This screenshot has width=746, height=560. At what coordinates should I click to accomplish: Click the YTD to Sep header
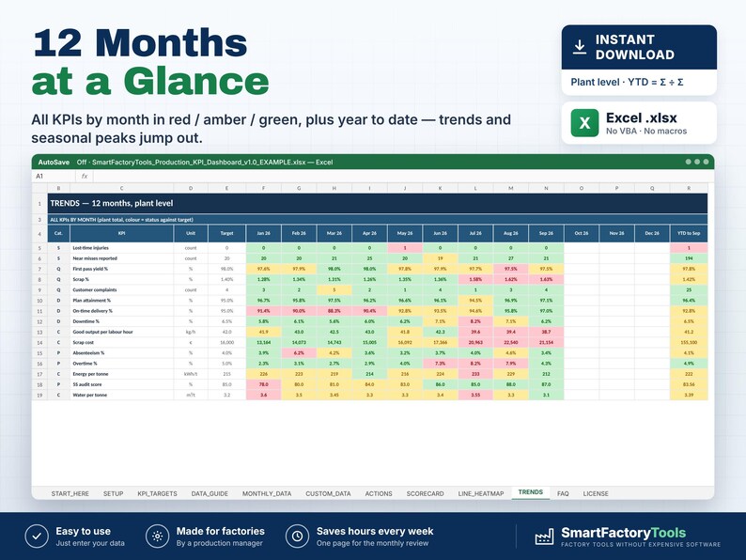point(689,233)
